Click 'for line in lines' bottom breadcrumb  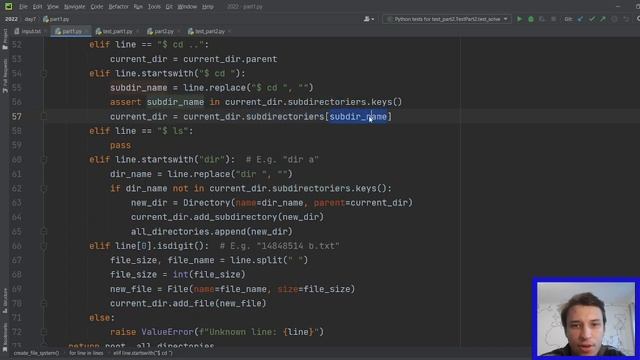pyautogui.click(x=86, y=353)
